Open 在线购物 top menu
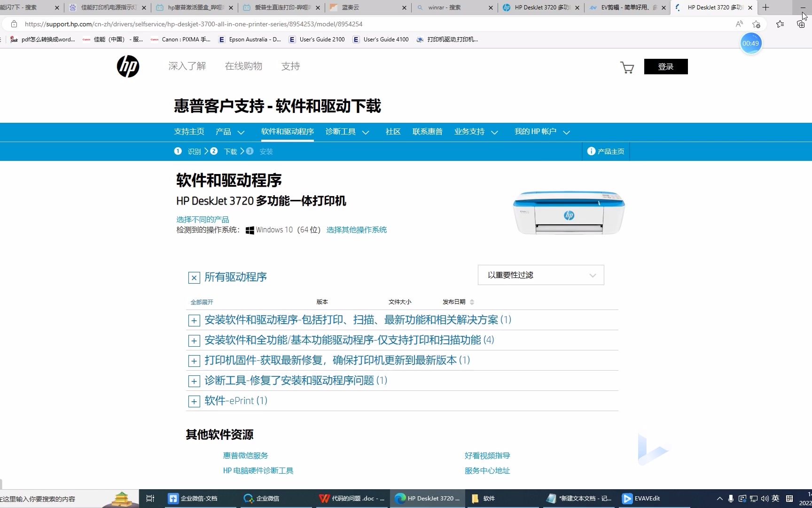This screenshot has height=508, width=812. [x=243, y=66]
